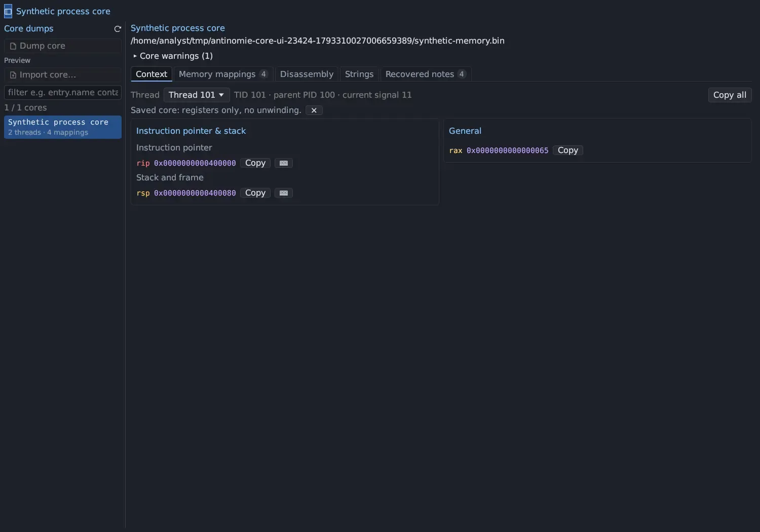Screen dimensions: 760x532
Task: Click the 'Core dumps' sidebar heading
Action: click(29, 28)
